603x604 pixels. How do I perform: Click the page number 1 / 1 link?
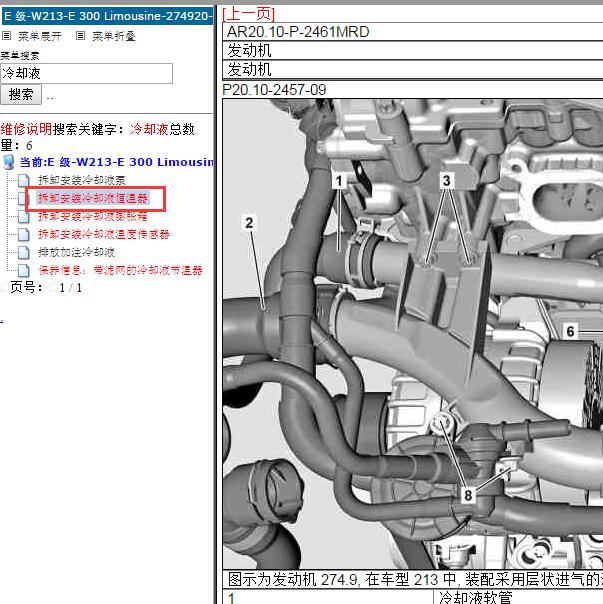pos(70,288)
